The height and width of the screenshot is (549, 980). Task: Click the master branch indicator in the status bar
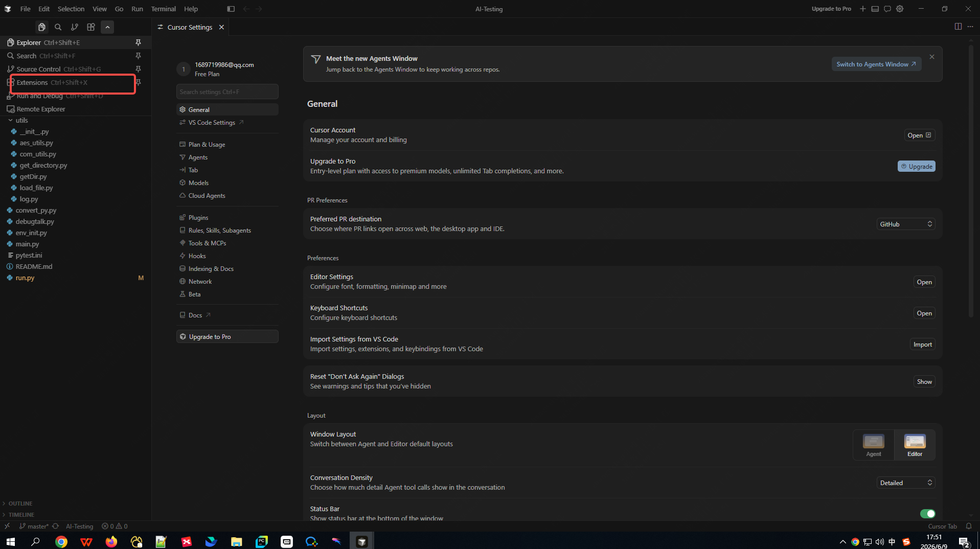point(34,526)
